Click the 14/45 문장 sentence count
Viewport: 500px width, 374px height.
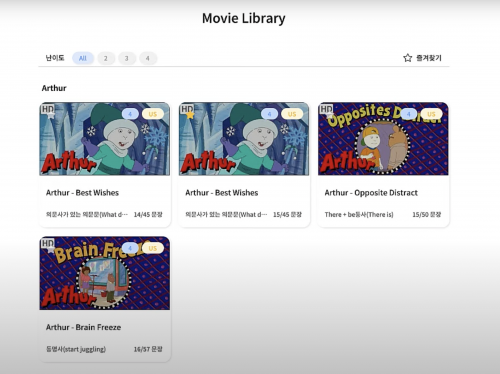coord(148,215)
